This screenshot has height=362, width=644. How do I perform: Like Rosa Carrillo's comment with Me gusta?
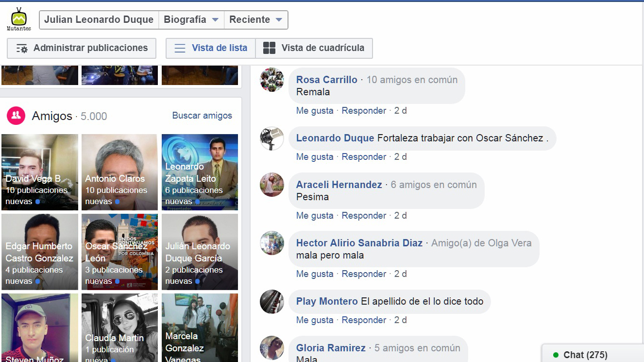tap(315, 111)
